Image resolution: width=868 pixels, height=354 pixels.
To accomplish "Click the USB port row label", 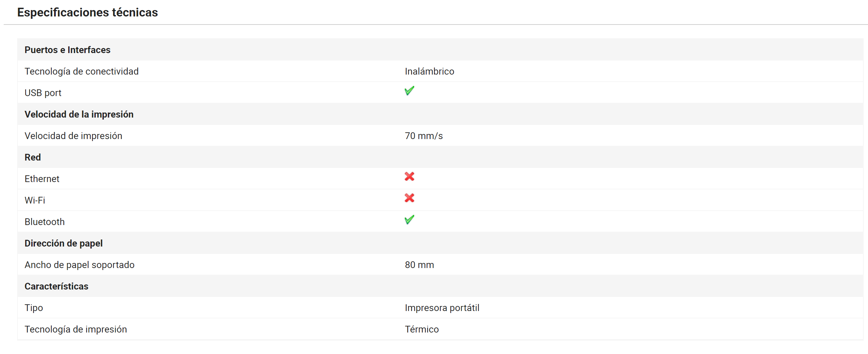I will coord(43,93).
